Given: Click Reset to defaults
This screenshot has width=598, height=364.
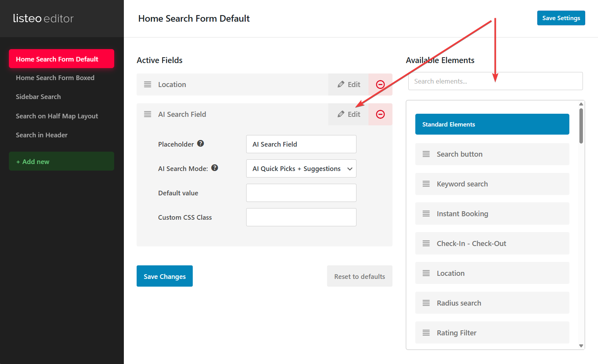Looking at the screenshot, I should pyautogui.click(x=359, y=276).
